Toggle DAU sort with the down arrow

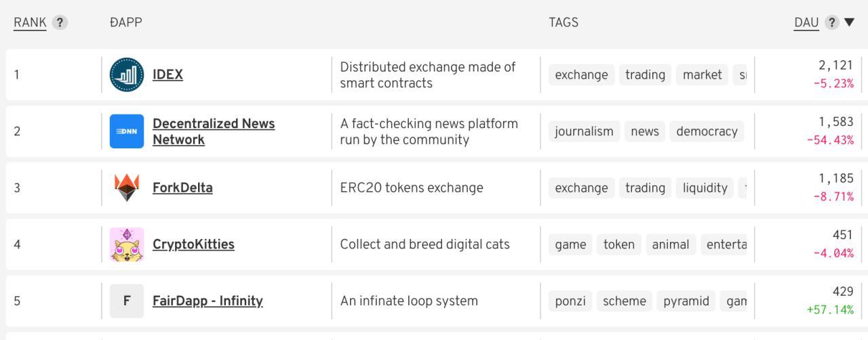click(x=849, y=22)
